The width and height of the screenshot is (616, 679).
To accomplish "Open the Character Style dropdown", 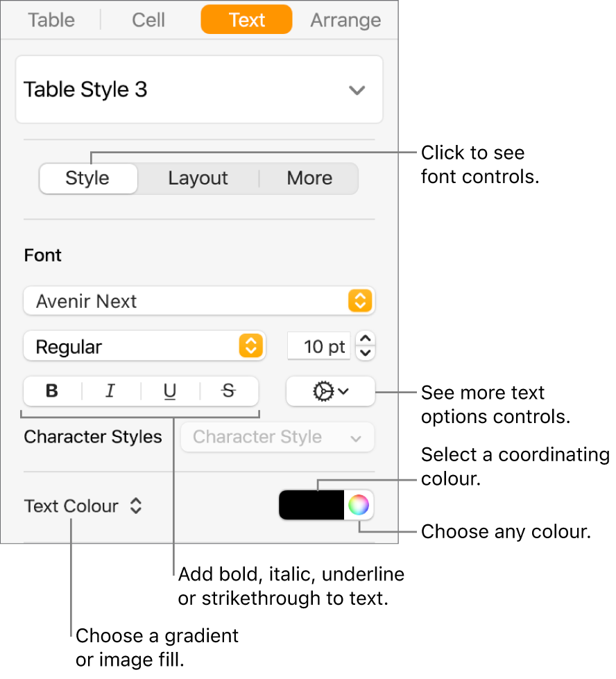I will pyautogui.click(x=277, y=437).
